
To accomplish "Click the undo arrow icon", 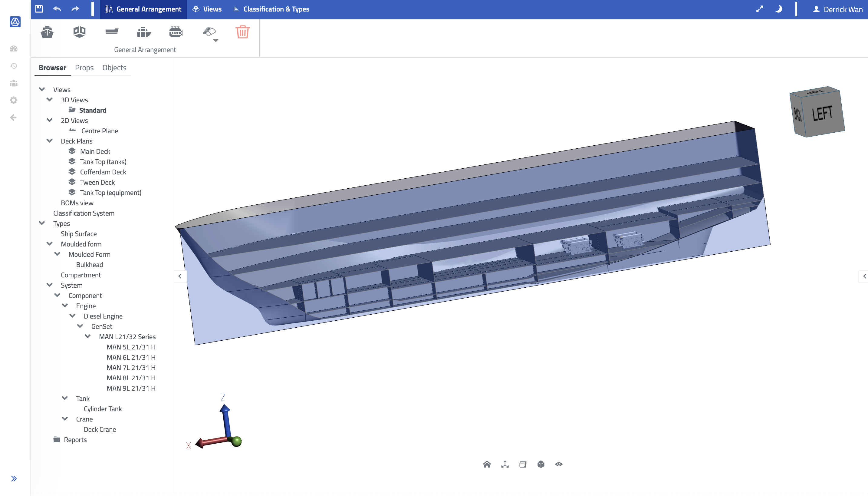I will point(57,9).
